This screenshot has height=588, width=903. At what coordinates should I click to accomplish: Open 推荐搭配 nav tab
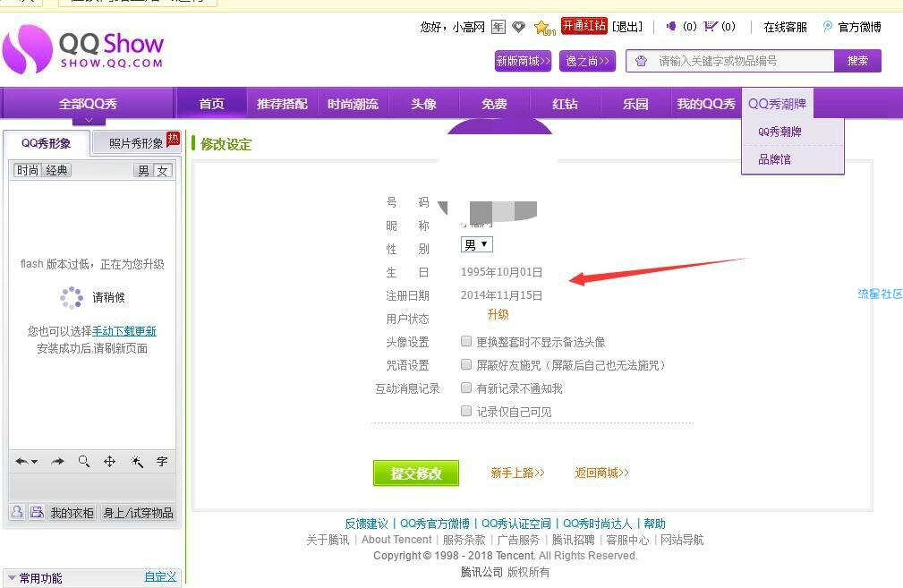coord(282,104)
